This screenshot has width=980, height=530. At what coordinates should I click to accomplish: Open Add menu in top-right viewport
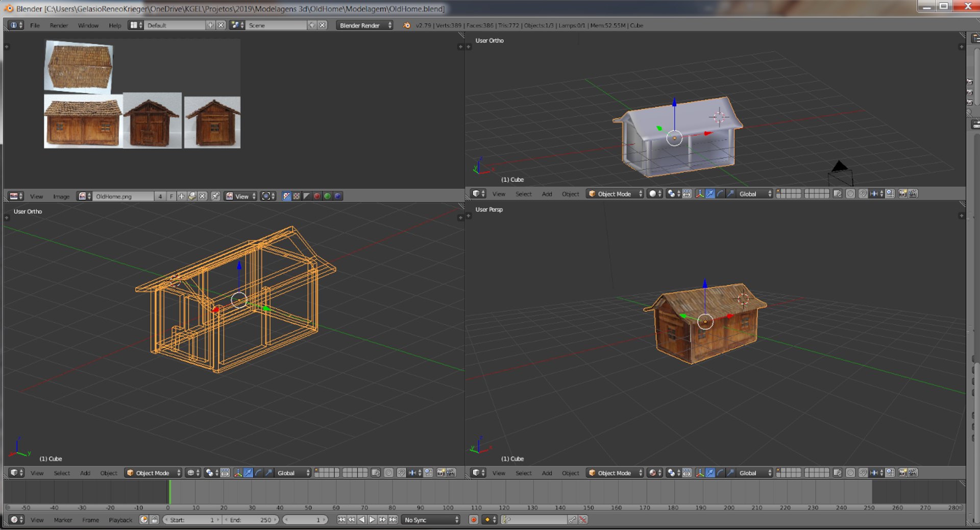(547, 194)
